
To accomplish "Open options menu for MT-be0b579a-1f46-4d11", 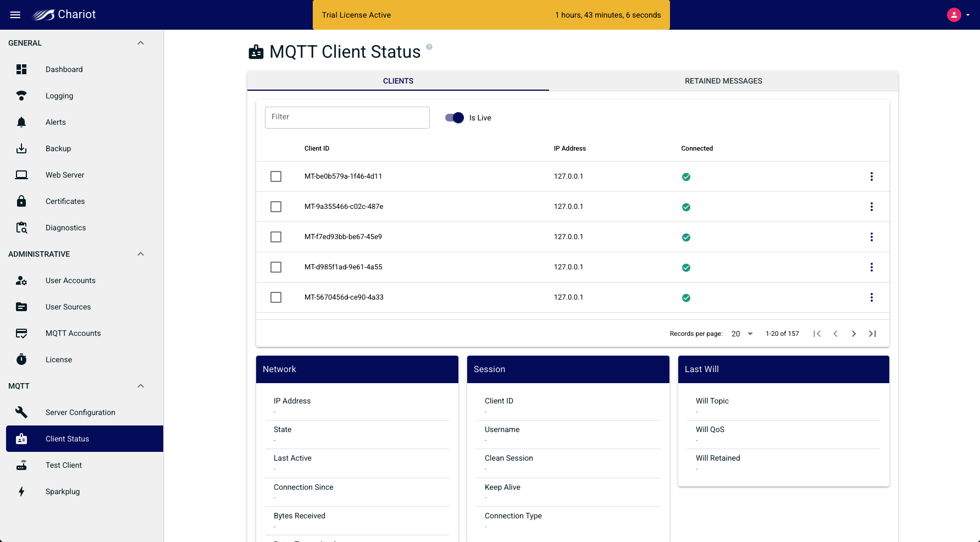I will [871, 176].
